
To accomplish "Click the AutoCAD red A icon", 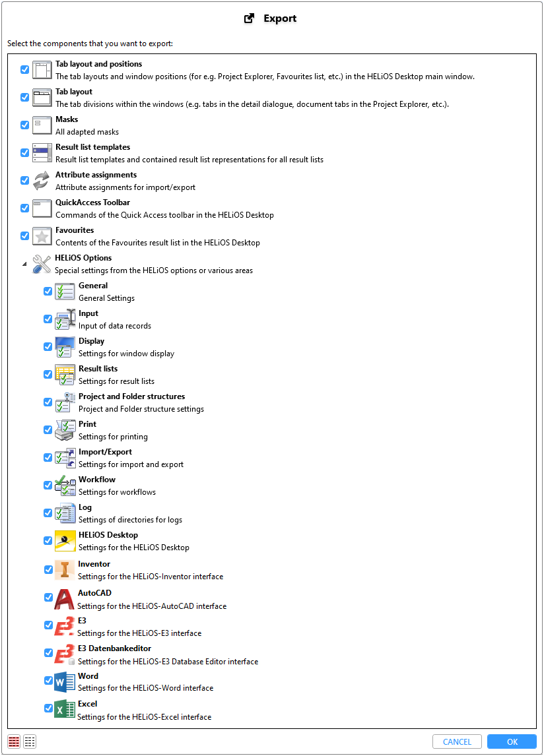I will coord(64,599).
